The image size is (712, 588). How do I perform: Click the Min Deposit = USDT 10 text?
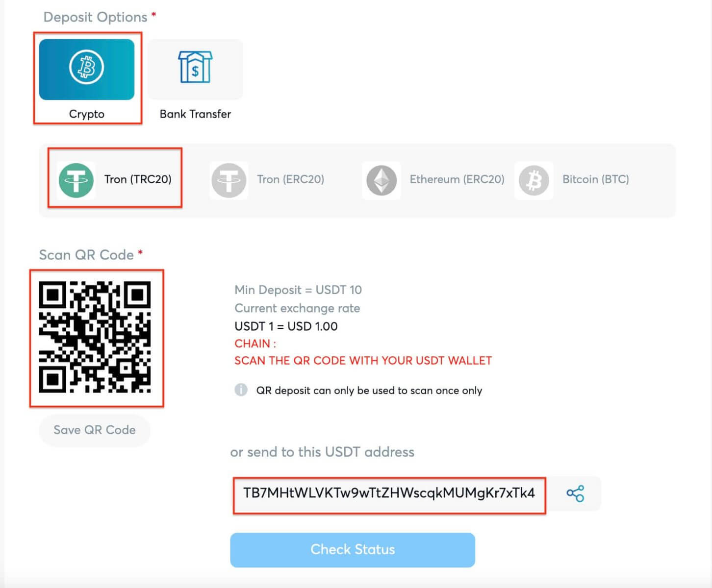point(298,290)
